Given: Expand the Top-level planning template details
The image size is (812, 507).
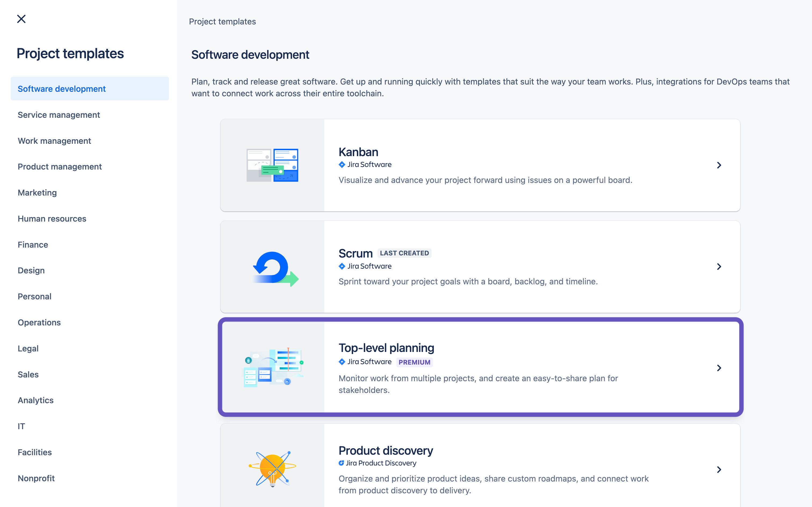Looking at the screenshot, I should (x=719, y=368).
